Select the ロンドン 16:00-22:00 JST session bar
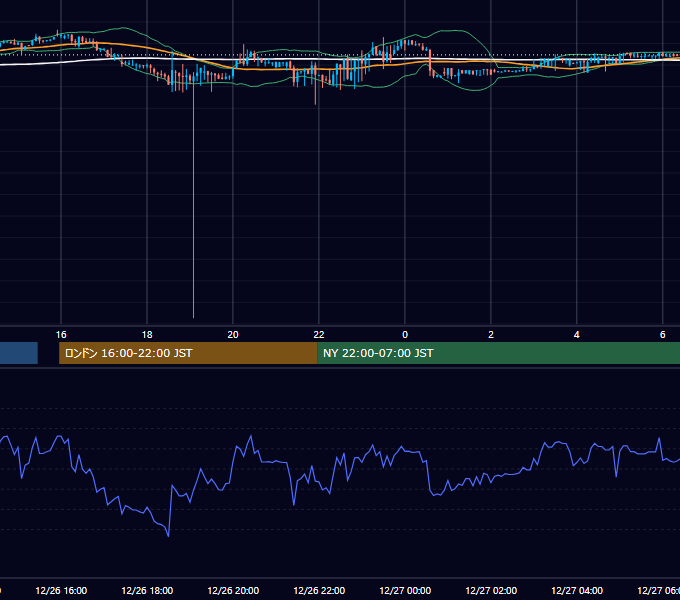The height and width of the screenshot is (600, 680). 188,353
